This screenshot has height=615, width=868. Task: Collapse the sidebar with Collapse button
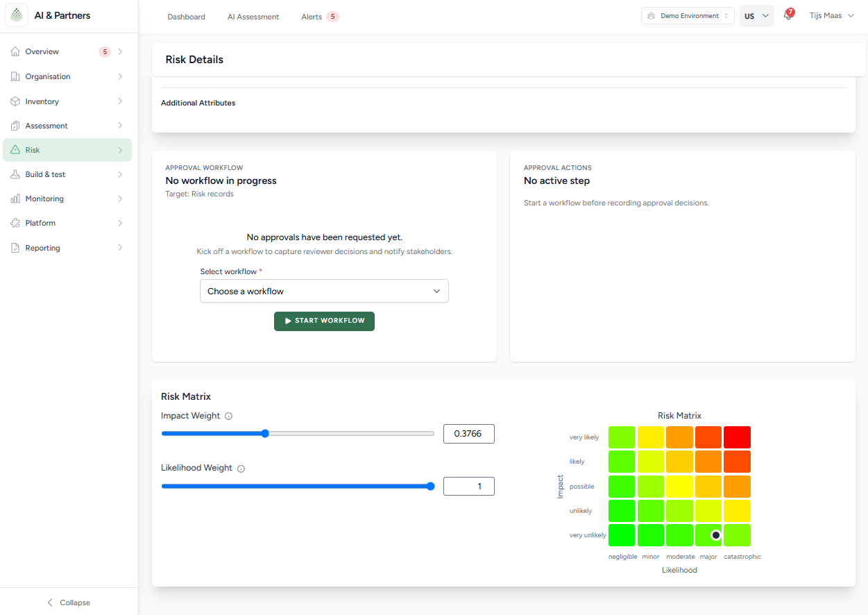click(69, 603)
